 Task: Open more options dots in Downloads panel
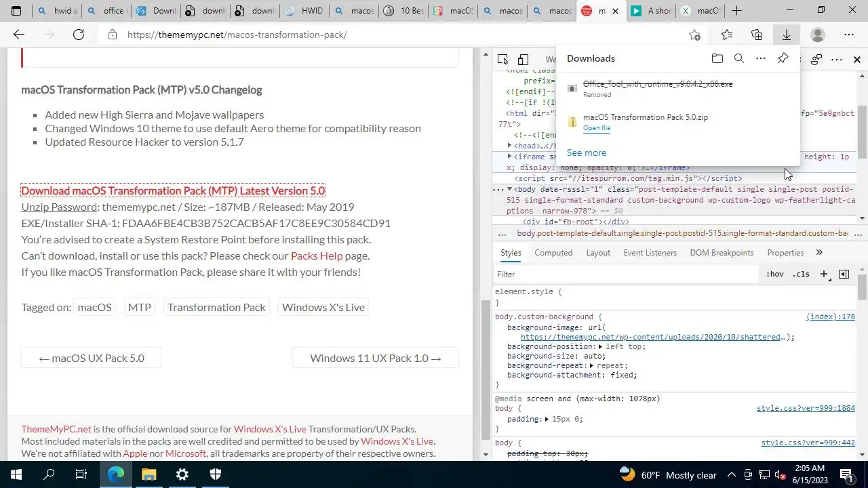tap(761, 59)
